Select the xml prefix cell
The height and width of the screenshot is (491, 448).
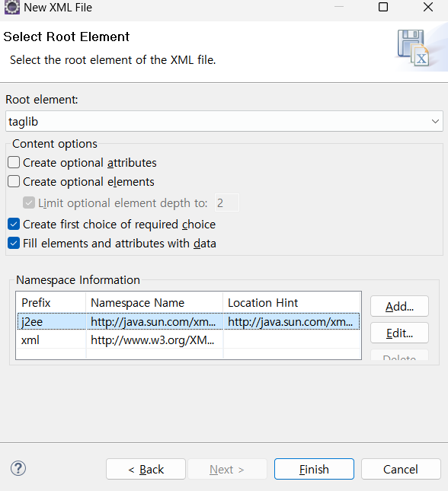pyautogui.click(x=51, y=340)
